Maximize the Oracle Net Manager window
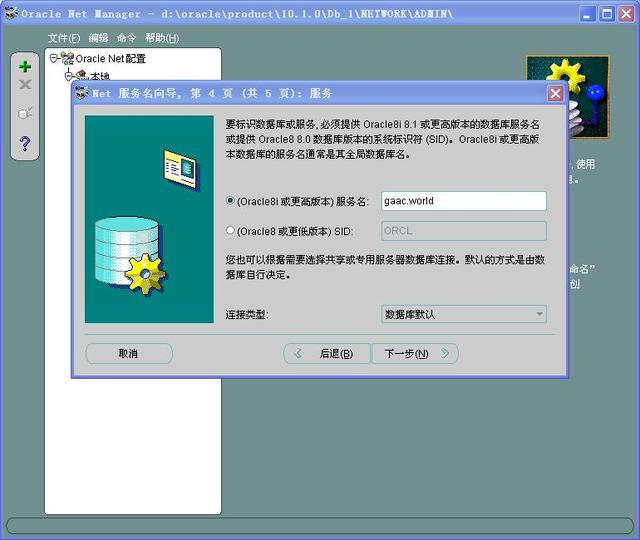The width and height of the screenshot is (640, 540). [x=607, y=14]
